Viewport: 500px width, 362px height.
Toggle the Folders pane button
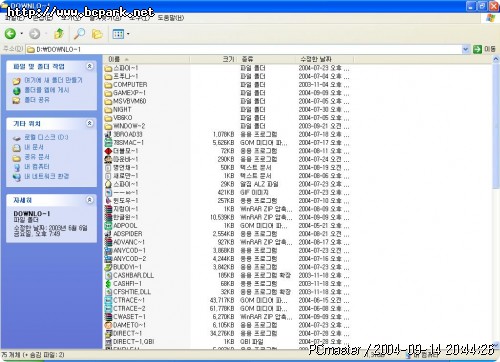97,34
